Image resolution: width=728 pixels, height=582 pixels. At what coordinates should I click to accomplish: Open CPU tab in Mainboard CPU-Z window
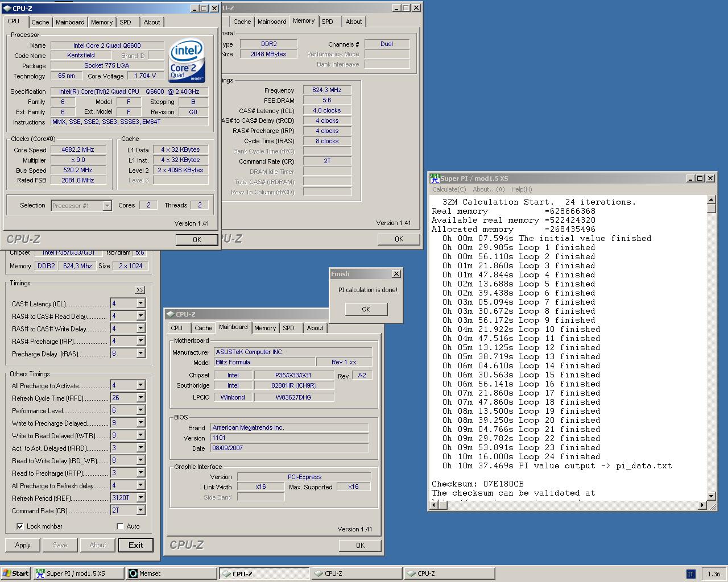coord(177,328)
